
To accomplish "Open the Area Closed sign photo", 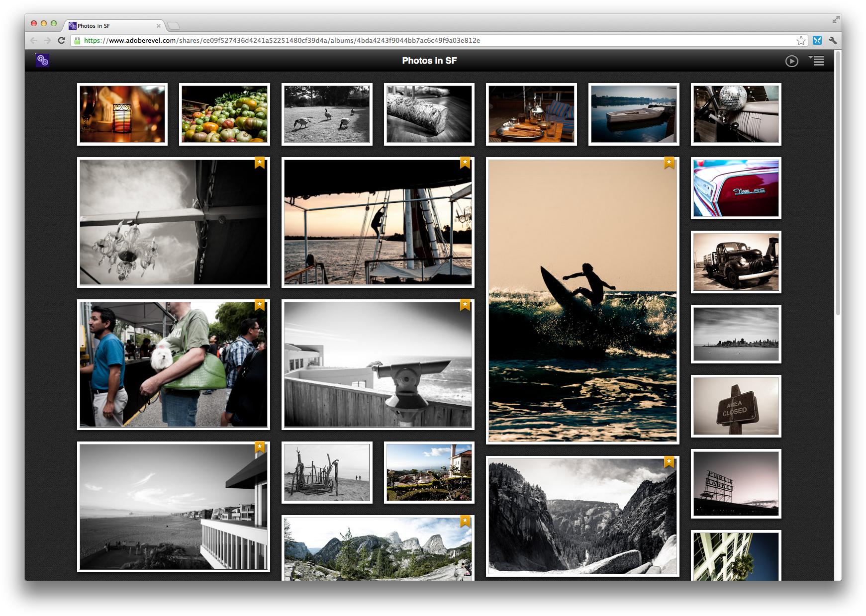I will [735, 406].
